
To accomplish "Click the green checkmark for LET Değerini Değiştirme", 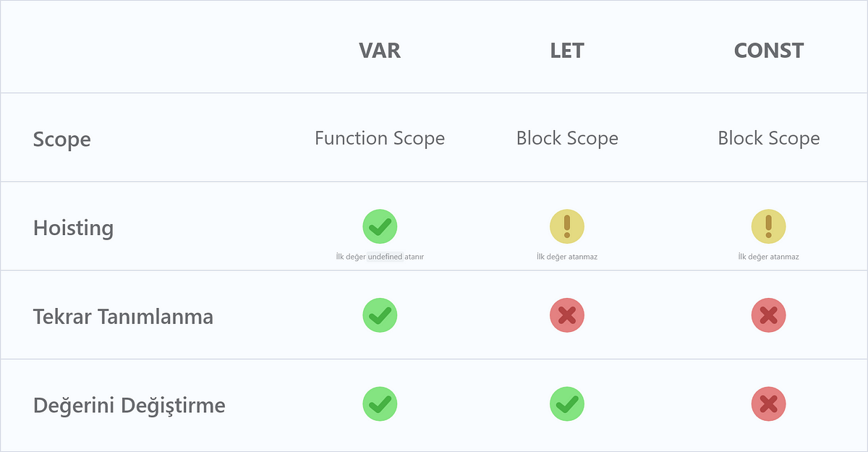I will pyautogui.click(x=567, y=404).
